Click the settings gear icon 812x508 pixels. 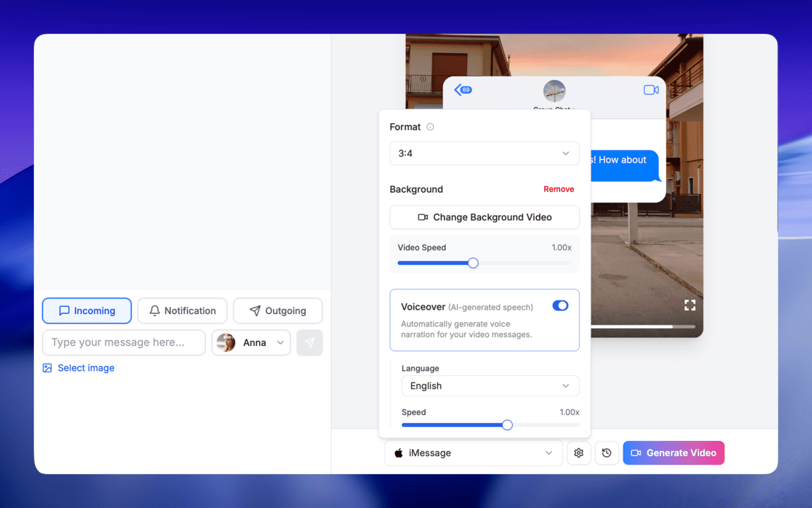pos(579,453)
